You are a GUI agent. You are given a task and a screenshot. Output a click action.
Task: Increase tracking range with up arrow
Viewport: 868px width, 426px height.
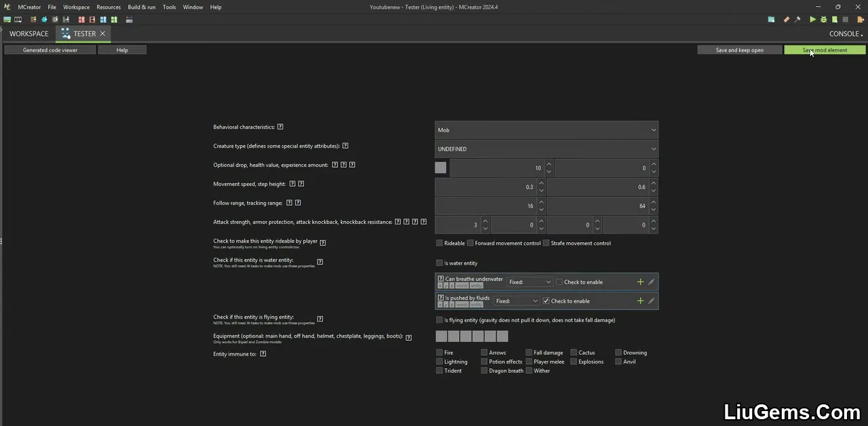click(x=654, y=201)
